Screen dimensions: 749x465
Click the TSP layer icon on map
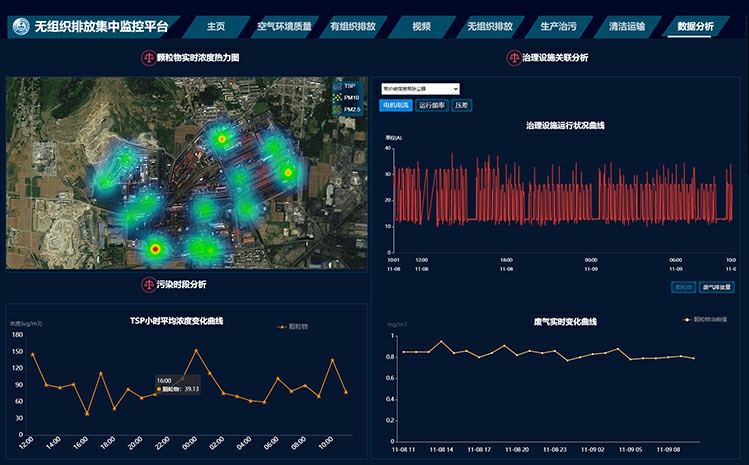tap(338, 86)
